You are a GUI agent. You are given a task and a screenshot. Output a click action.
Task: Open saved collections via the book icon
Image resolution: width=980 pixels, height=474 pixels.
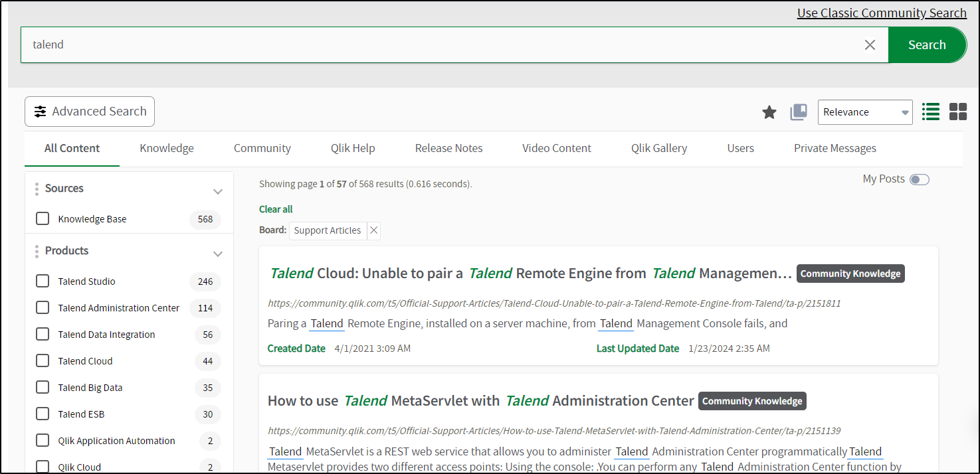tap(798, 112)
